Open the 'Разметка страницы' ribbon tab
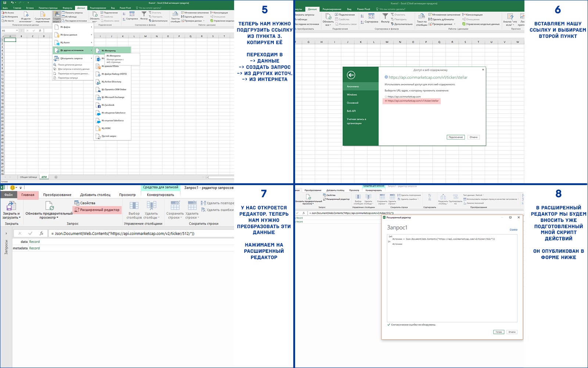 (x=48, y=8)
